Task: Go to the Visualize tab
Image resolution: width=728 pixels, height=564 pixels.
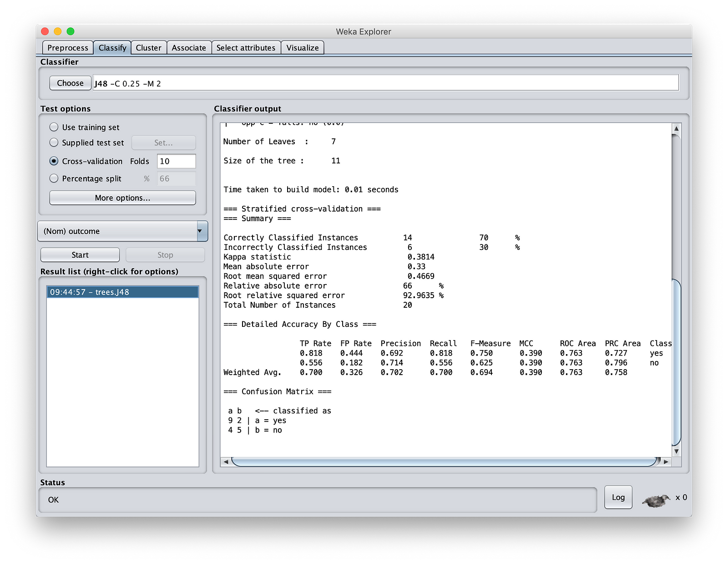Action: 303,48
